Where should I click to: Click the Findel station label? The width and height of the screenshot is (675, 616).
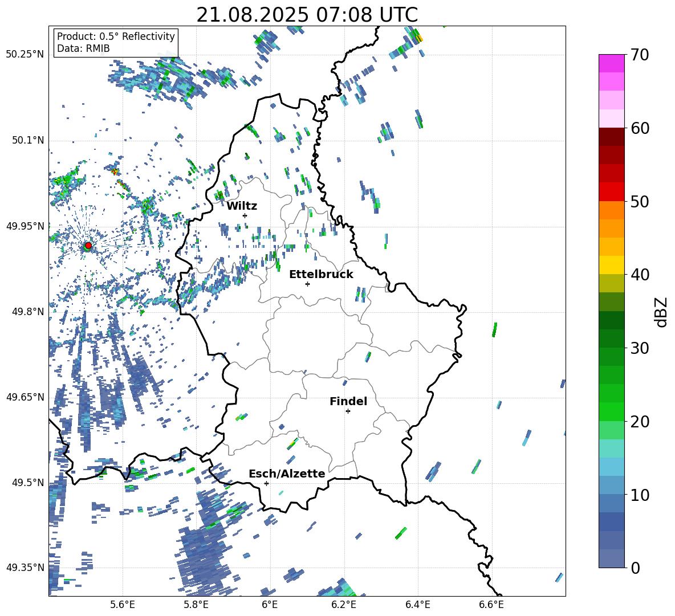coord(348,401)
